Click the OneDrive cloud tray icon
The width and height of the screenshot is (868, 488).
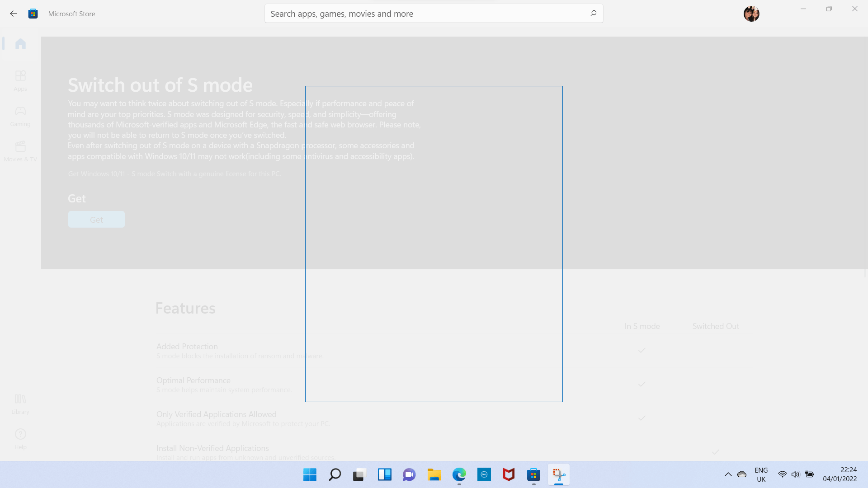(742, 474)
